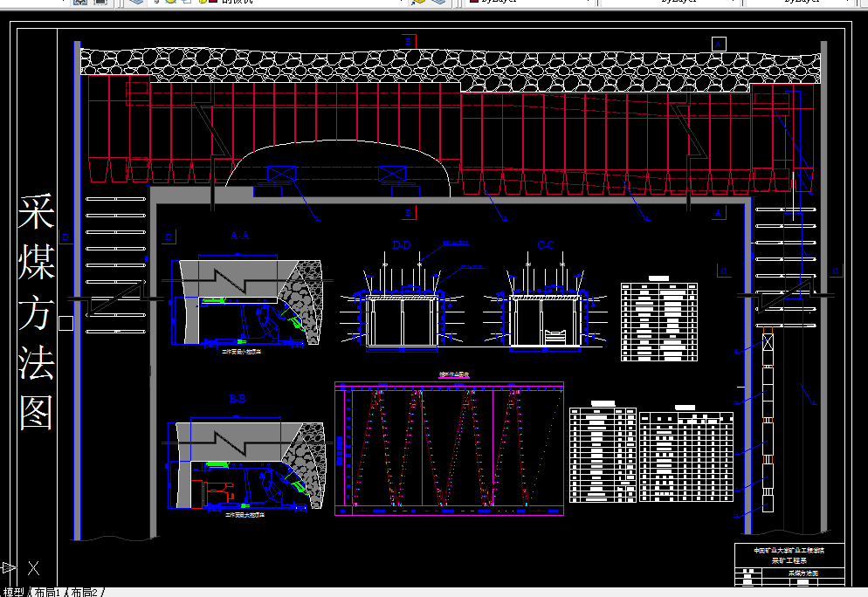Switch to the 模型 model tab

[x=13, y=592]
